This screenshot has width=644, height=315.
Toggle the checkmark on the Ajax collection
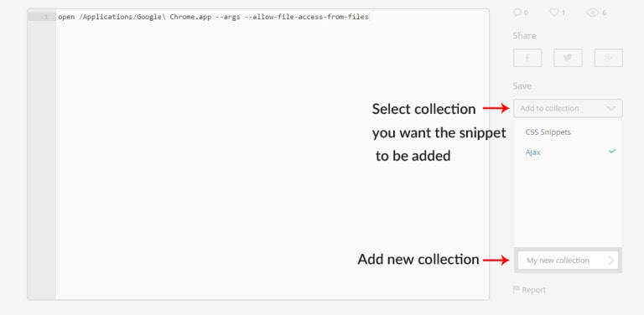tap(612, 152)
